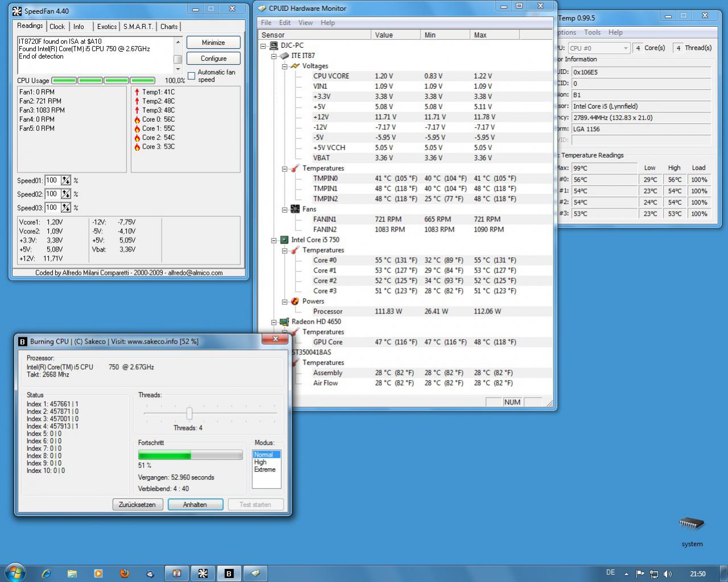The width and height of the screenshot is (728, 582).
Task: Select the Powers icon in HWMonitor
Action: point(295,301)
